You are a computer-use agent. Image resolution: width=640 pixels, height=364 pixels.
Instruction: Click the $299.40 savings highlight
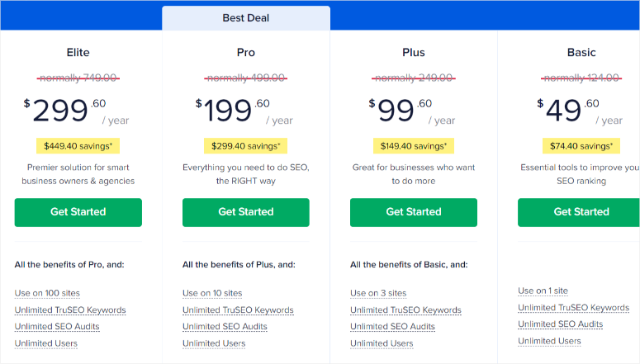[246, 146]
